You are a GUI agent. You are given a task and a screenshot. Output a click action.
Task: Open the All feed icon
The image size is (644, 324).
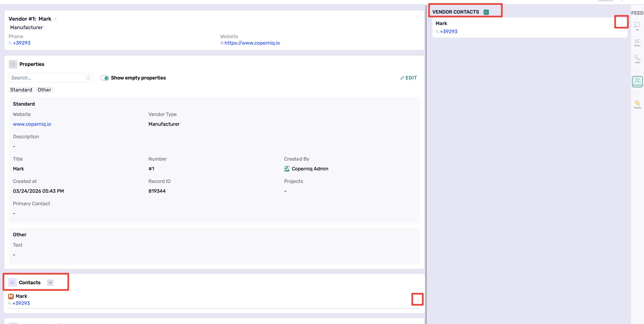(637, 26)
